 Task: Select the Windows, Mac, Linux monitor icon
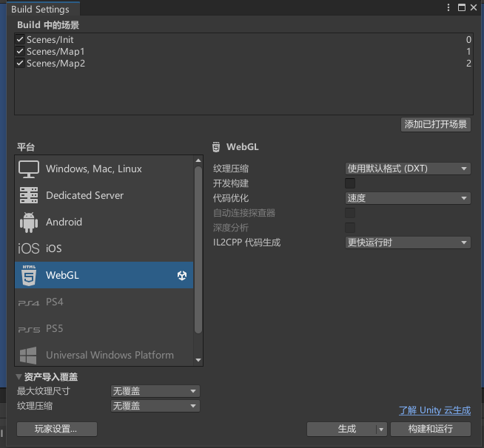[29, 169]
